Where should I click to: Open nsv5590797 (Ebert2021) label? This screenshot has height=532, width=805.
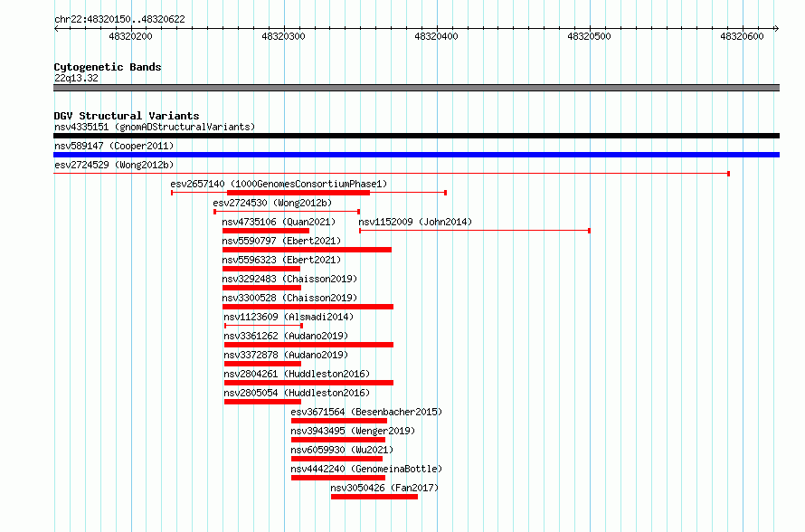tap(281, 241)
